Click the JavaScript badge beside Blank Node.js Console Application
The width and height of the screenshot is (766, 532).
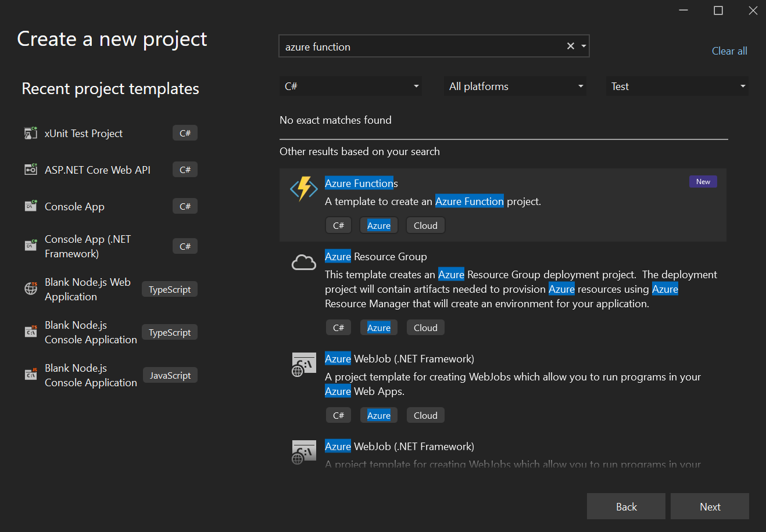point(170,375)
